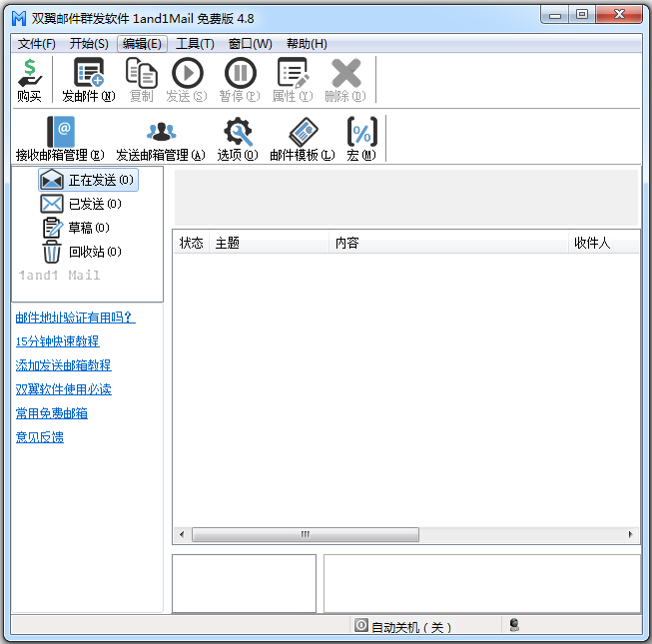Click the bottom-right preview pane

pos(482,583)
